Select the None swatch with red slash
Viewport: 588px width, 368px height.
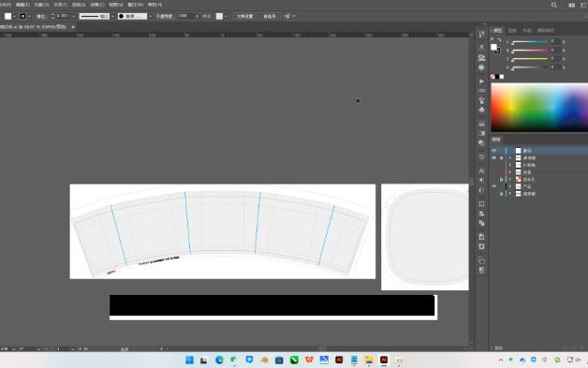492,77
